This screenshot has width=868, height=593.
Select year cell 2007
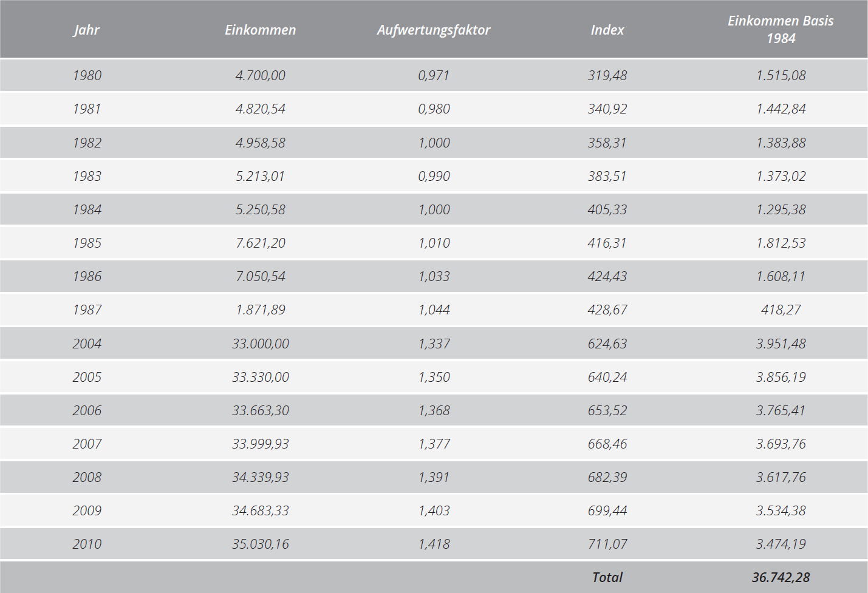pyautogui.click(x=87, y=444)
